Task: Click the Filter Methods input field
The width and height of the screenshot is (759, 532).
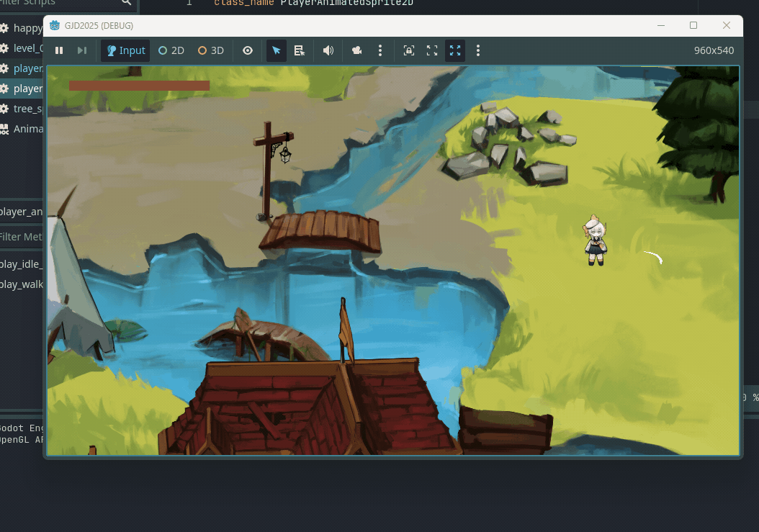Action: [x=22, y=237]
